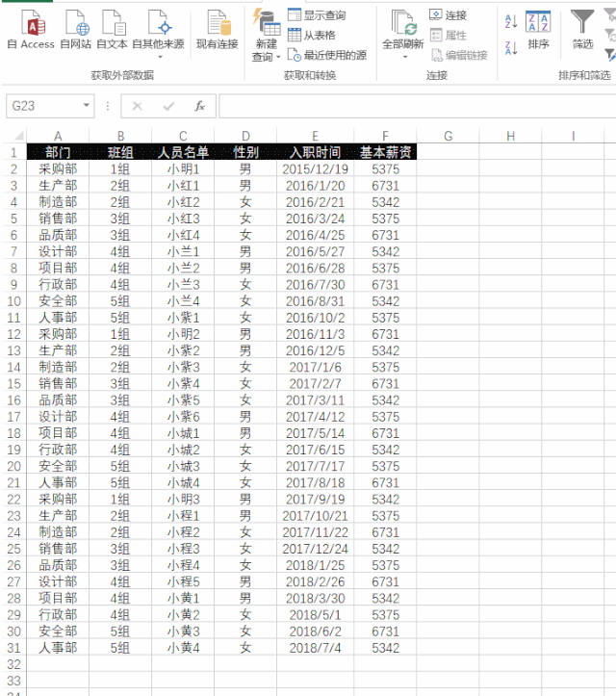Open 自其他来源 data source dropdown
This screenshot has height=696, width=616.
159,35
